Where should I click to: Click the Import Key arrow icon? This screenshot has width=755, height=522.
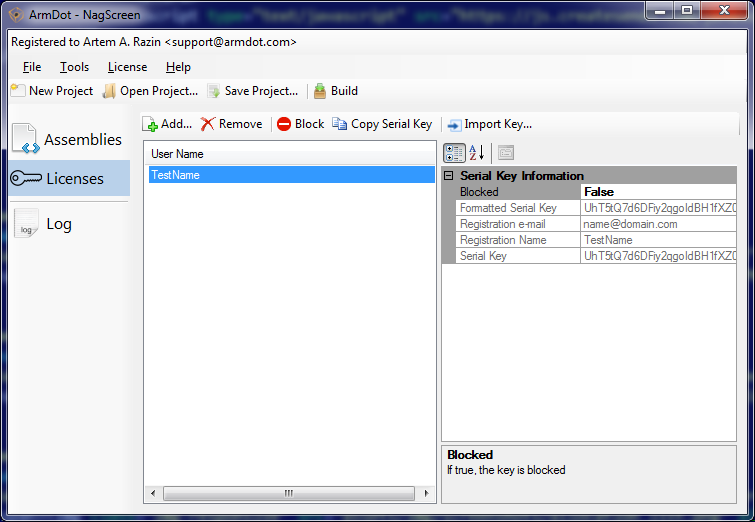[x=454, y=125]
